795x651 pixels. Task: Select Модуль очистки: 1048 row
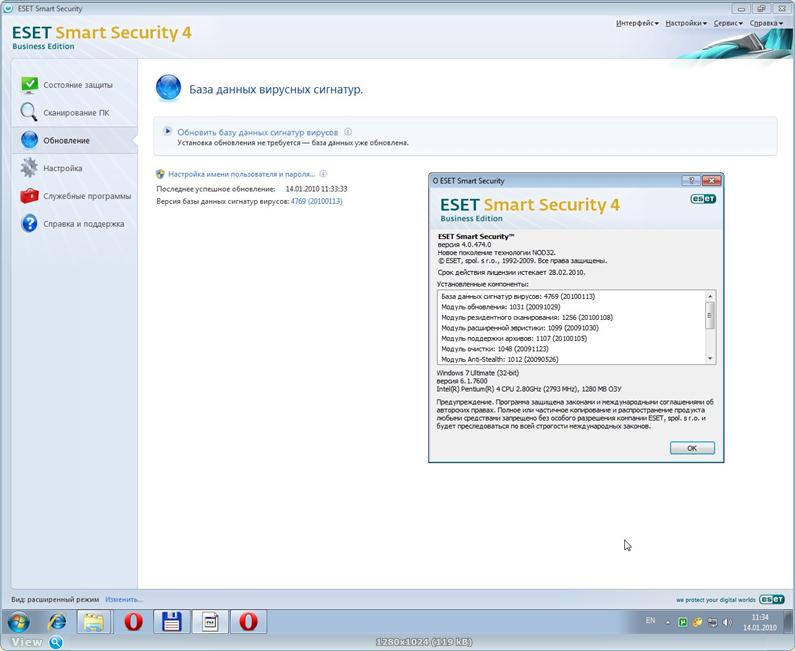click(495, 349)
